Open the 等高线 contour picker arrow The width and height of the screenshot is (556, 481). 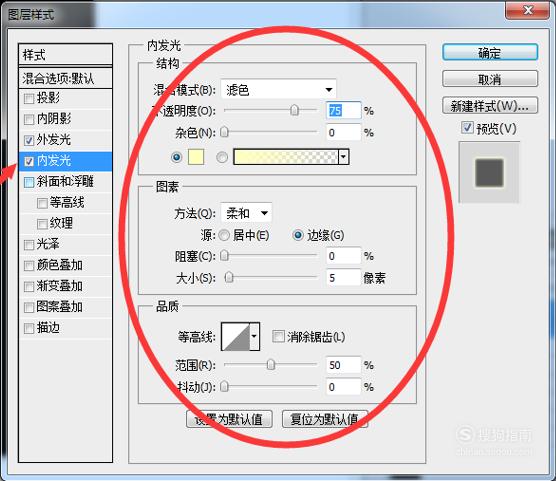click(x=255, y=336)
